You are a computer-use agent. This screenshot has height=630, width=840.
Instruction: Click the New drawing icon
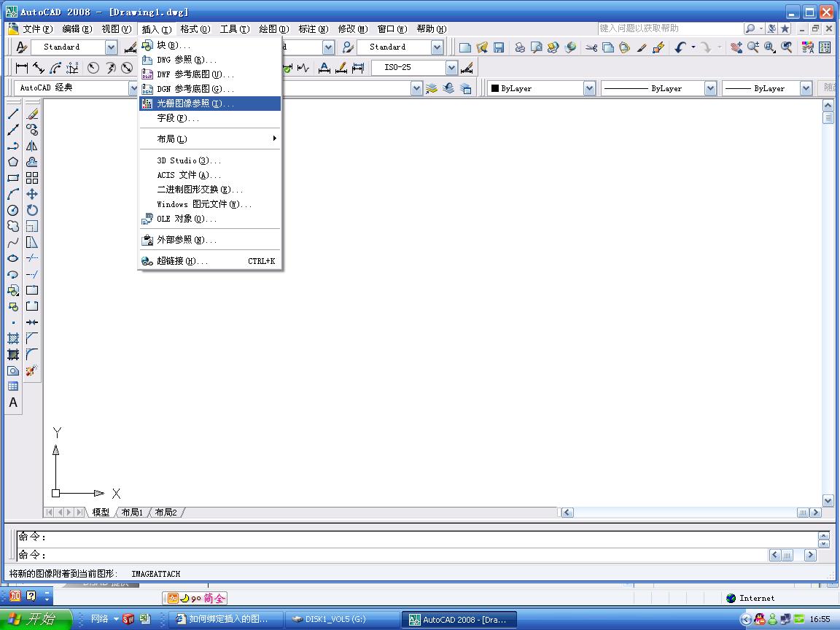click(x=465, y=47)
